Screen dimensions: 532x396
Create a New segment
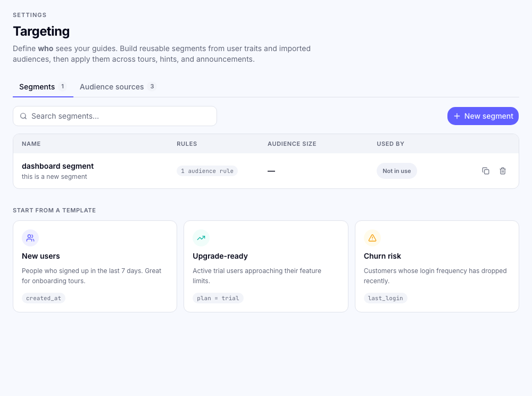click(x=483, y=116)
